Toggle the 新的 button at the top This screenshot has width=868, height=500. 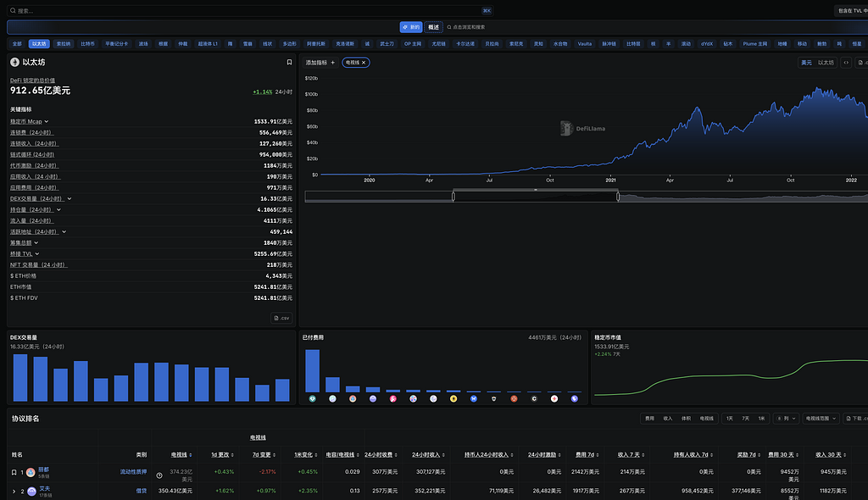point(410,27)
